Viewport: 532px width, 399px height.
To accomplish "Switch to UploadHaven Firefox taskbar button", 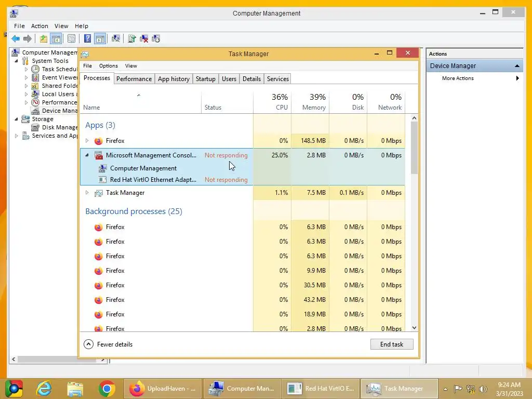I will pyautogui.click(x=164, y=389).
